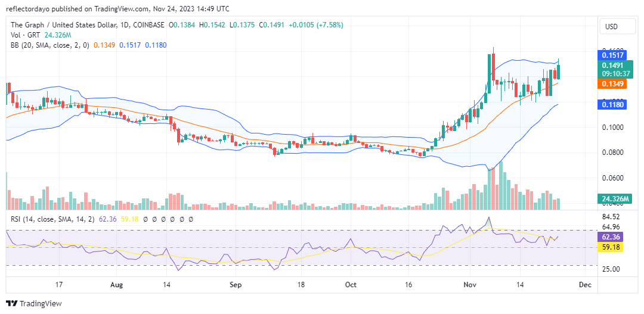Click the blue 0.1180 price axis tag
Screen dimensions: 644x314
pos(613,105)
